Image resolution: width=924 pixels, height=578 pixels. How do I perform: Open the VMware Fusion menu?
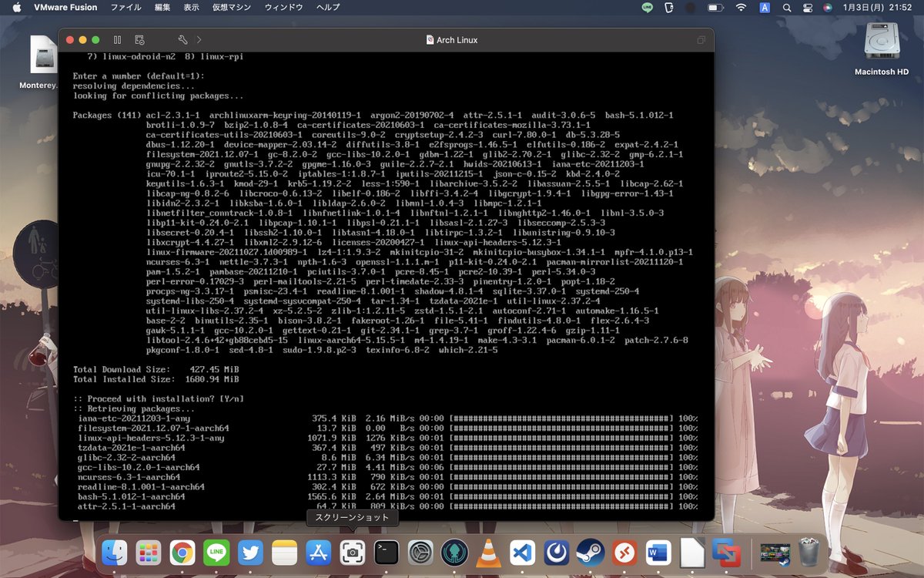point(65,8)
